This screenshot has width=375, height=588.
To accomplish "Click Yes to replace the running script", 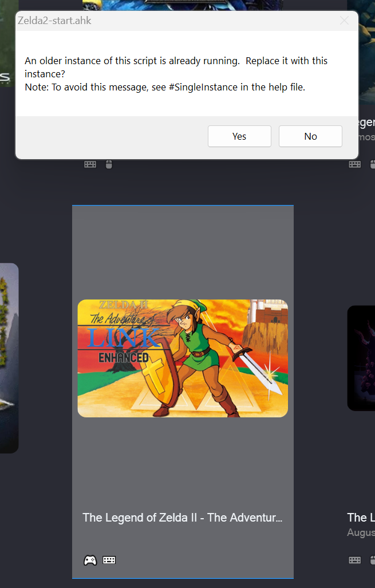I will 239,136.
